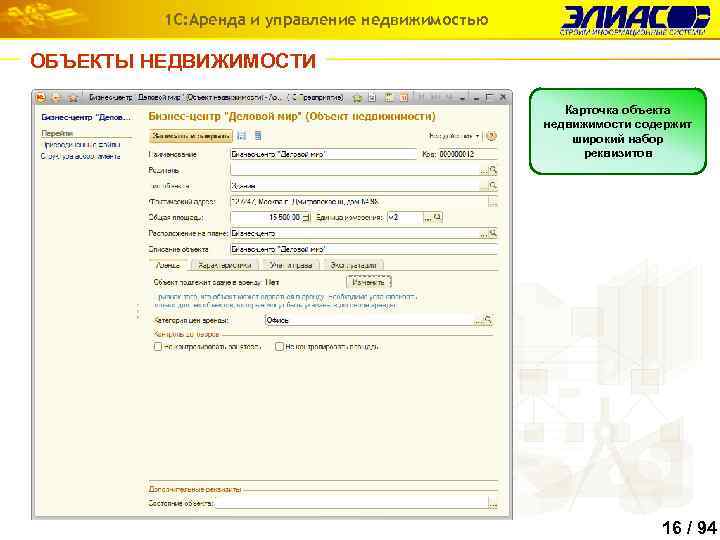Click the Родитель empty input field
The width and height of the screenshot is (720, 540).
[x=355, y=170]
